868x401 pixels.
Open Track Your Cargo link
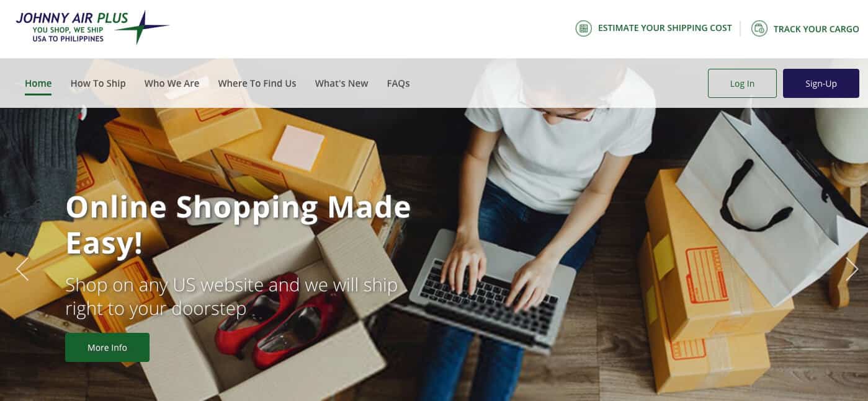point(816,29)
